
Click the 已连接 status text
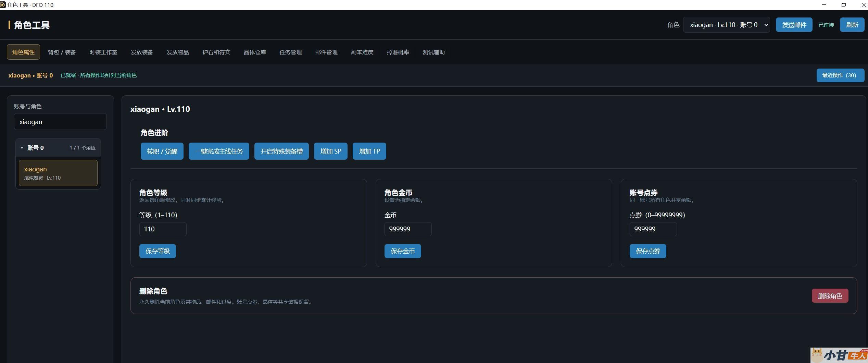click(826, 25)
